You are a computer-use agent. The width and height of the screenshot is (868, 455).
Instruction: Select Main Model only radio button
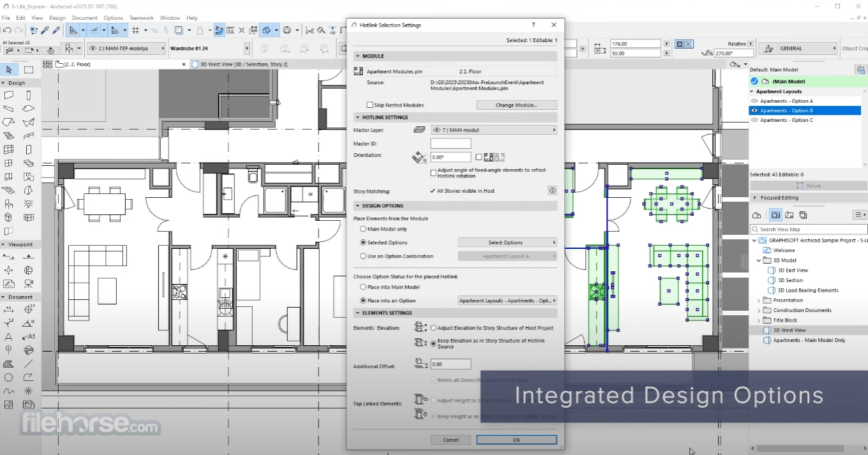[363, 229]
